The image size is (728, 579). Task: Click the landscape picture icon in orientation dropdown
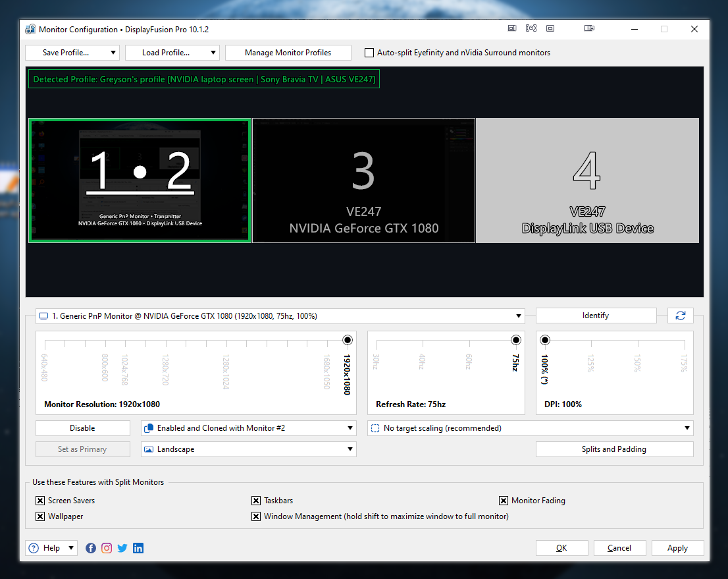(x=149, y=449)
